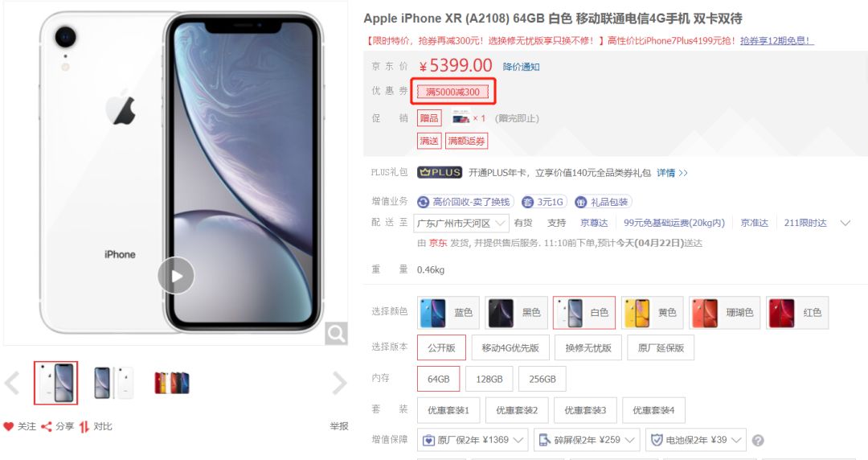Viewport: 868px width, 460px height.
Task: Choose the 珊瑚色 coral color swatch
Action: tap(724, 313)
